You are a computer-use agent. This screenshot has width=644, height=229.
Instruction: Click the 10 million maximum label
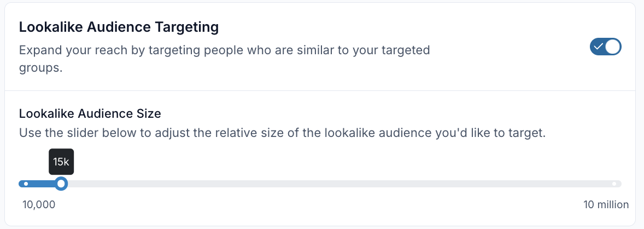point(606,204)
